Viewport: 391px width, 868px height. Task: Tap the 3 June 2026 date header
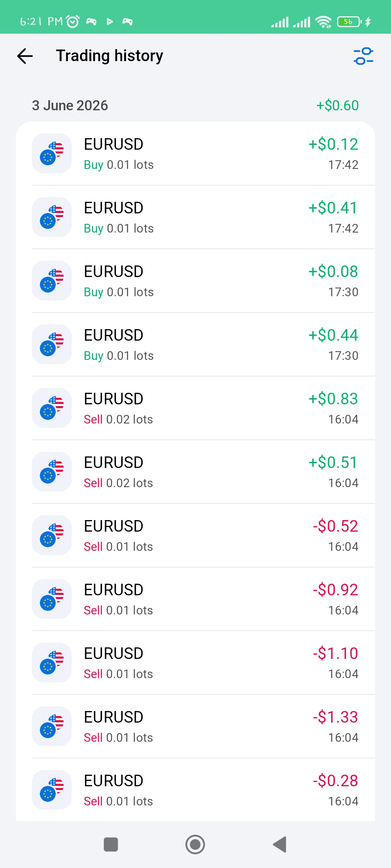[x=70, y=106]
